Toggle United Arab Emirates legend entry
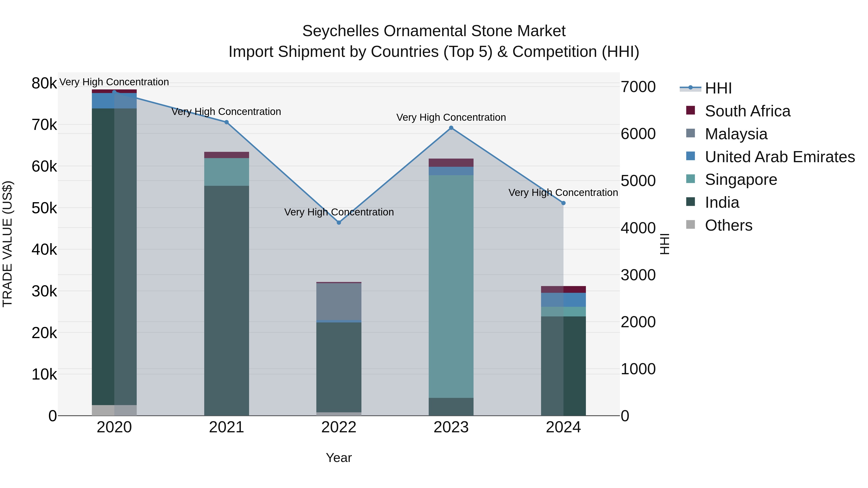The width and height of the screenshot is (868, 488). pyautogui.click(x=770, y=157)
